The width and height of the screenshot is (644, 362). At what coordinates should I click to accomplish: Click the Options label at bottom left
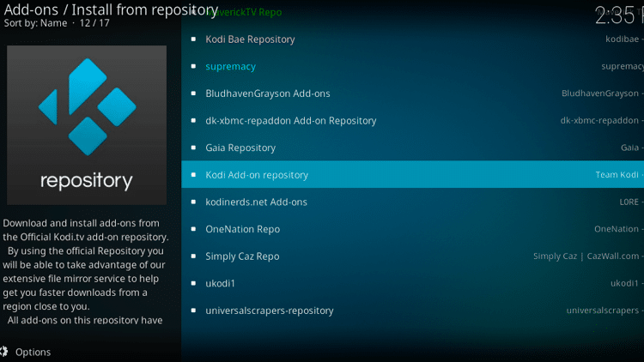click(33, 353)
